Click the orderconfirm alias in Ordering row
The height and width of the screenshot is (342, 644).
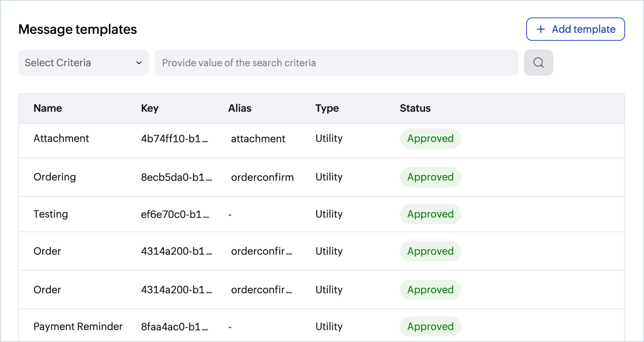tap(262, 177)
